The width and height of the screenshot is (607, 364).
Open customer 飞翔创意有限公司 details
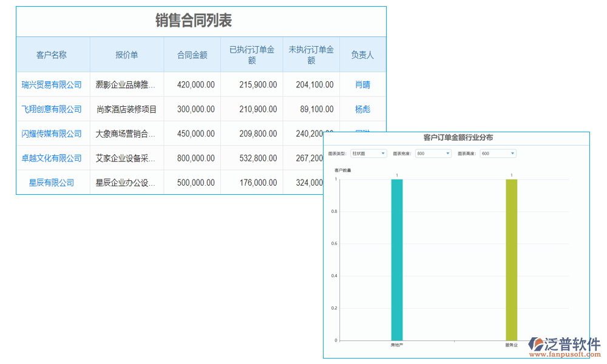tap(52, 109)
